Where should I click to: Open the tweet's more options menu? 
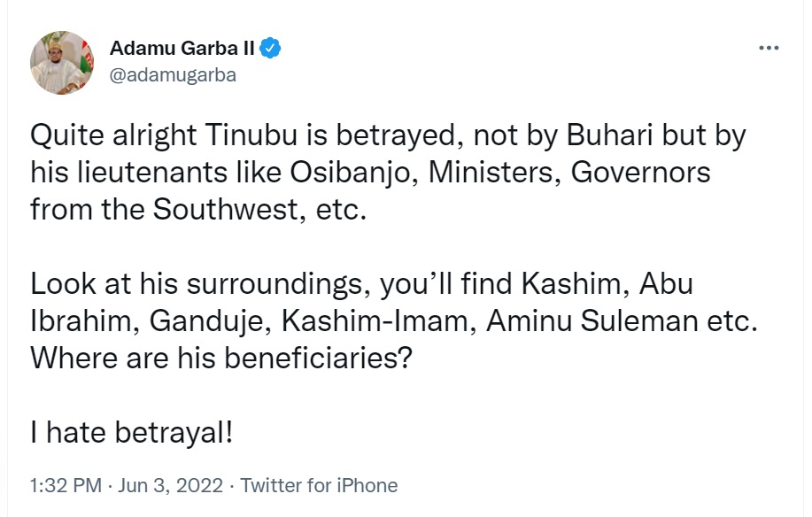click(x=769, y=48)
